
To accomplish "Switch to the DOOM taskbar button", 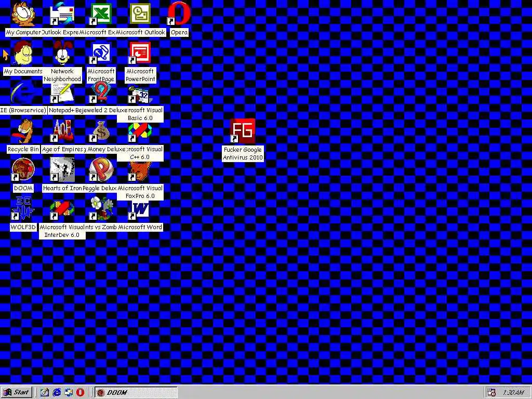I will pyautogui.click(x=136, y=392).
